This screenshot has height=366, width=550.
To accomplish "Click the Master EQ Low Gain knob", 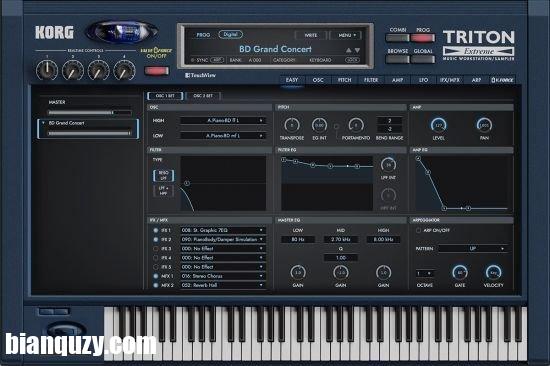I will pos(298,272).
